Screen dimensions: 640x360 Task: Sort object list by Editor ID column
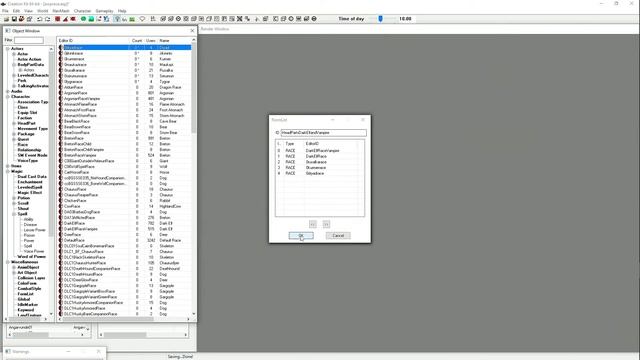(93, 40)
